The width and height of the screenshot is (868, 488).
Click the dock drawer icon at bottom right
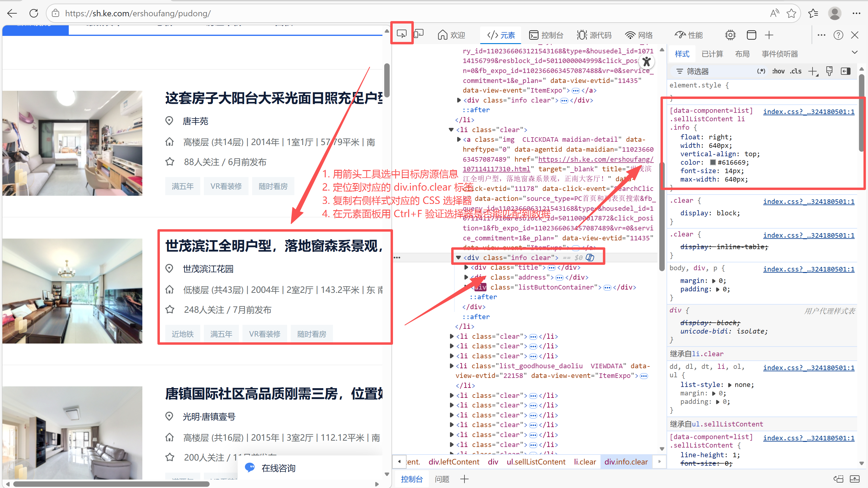[x=854, y=479]
